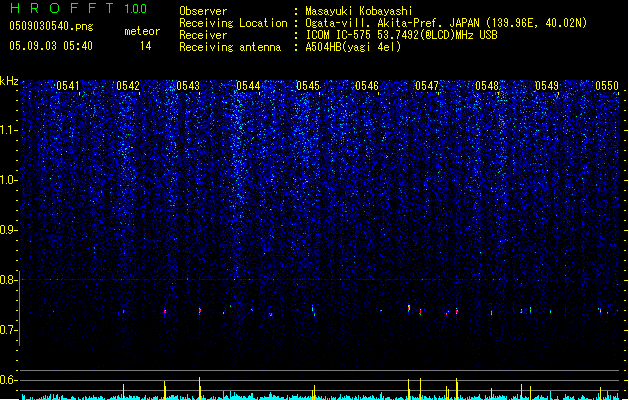The height and width of the screenshot is (400, 629).
Task: Click the 1.1 kHz axis label
Action: click(x=8, y=130)
